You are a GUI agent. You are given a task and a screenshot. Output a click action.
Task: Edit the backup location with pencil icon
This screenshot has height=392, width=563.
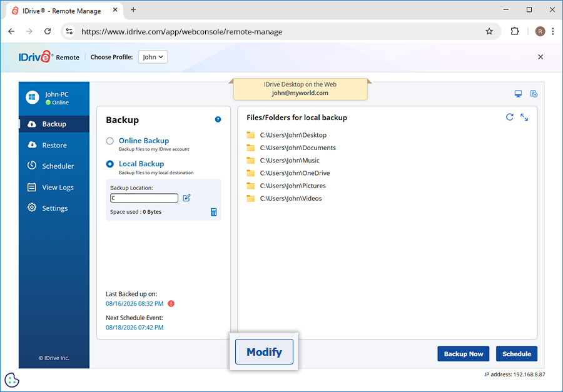186,198
